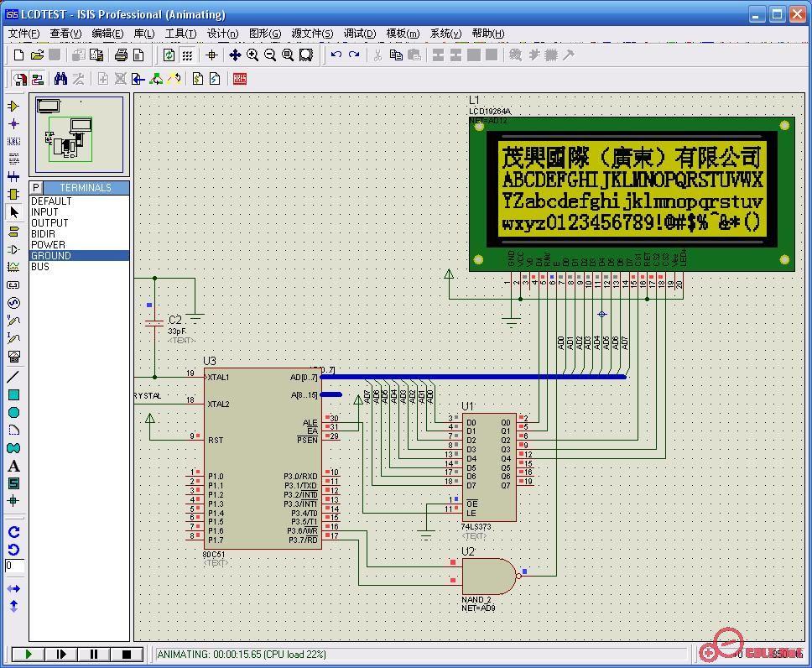Select the wire label (LBL) tool
This screenshot has width=812, height=668.
click(x=14, y=142)
